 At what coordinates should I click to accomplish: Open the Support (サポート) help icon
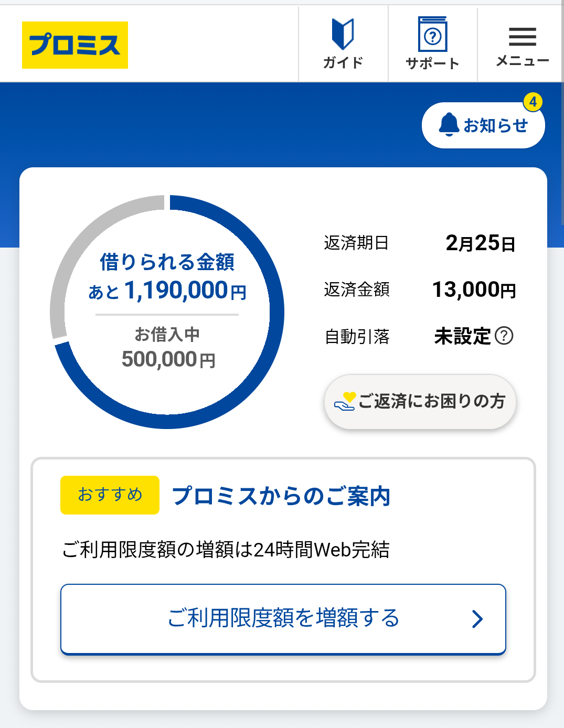pos(432,35)
